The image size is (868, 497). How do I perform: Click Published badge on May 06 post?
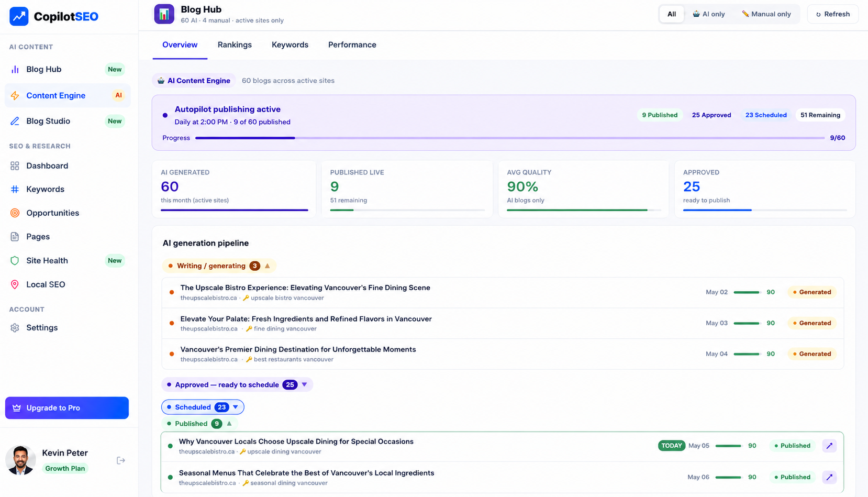tap(793, 477)
